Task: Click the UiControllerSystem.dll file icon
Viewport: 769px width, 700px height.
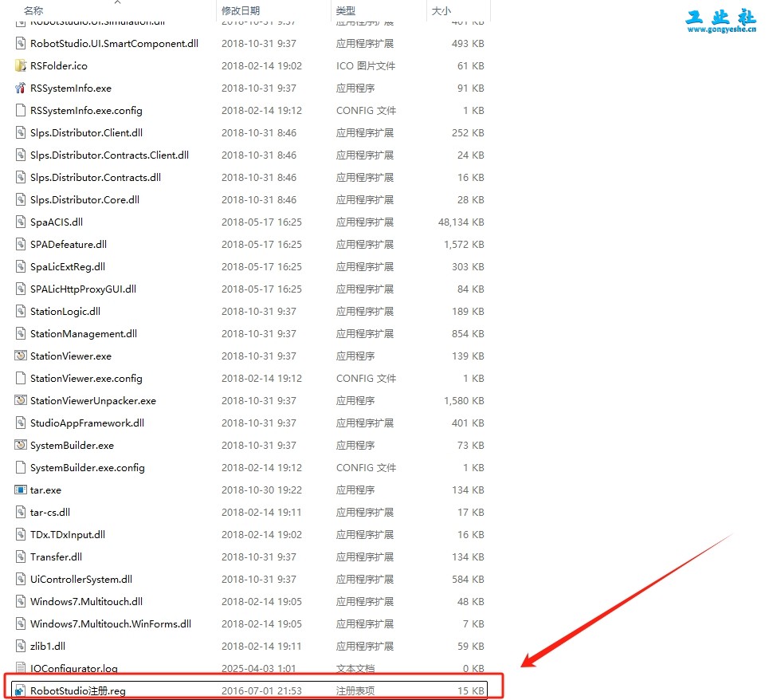Action: pos(20,580)
